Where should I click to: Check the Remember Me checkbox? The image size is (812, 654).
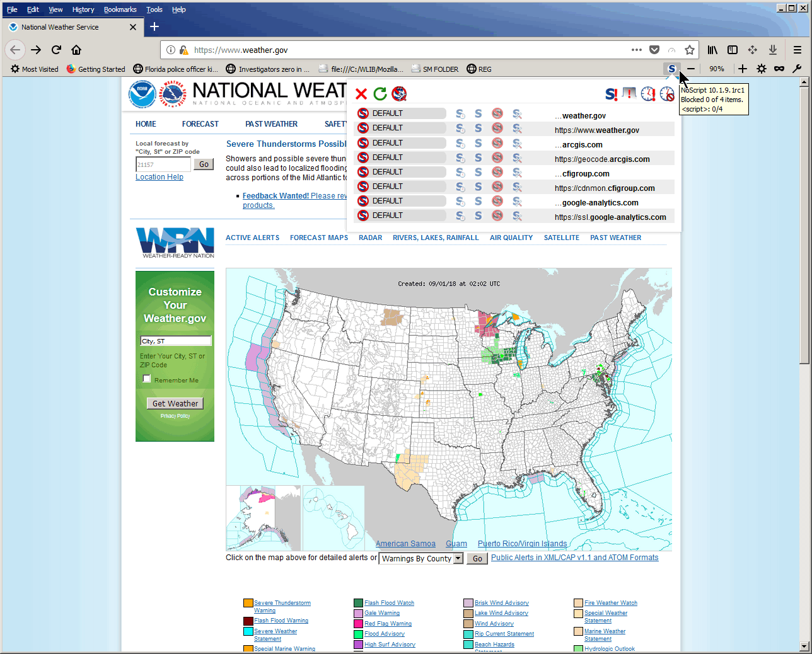[147, 379]
